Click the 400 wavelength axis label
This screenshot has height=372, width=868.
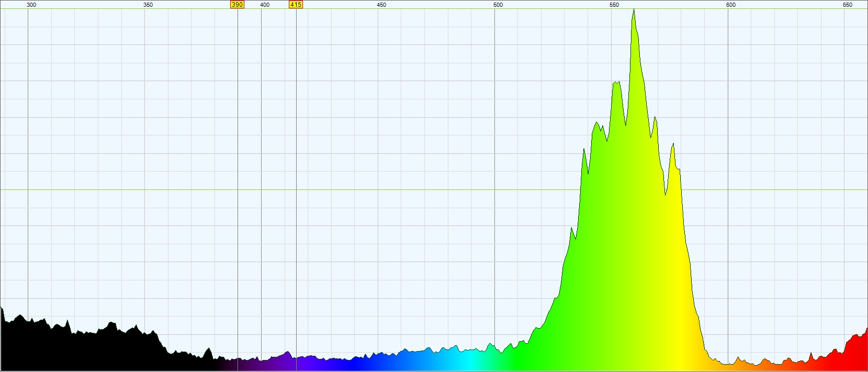click(x=265, y=5)
